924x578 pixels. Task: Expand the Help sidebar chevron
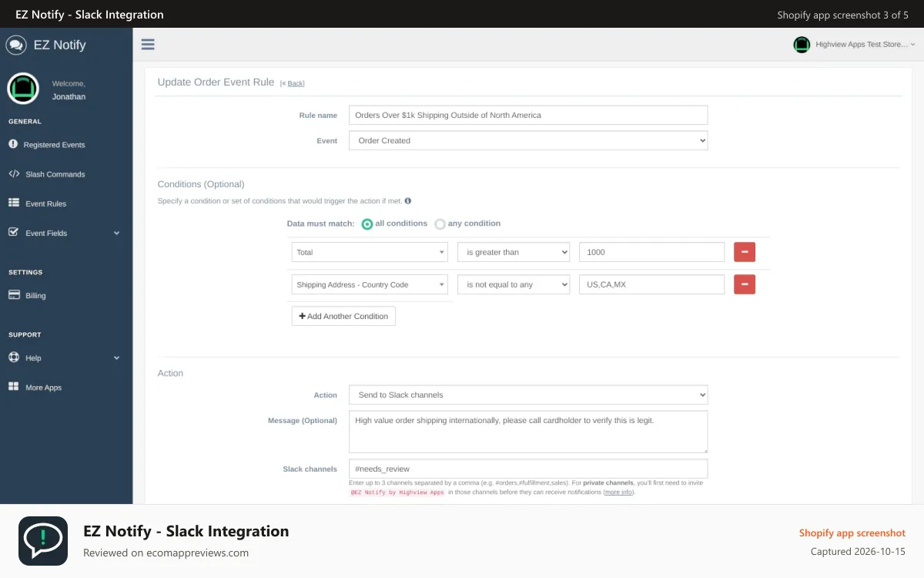coord(117,358)
